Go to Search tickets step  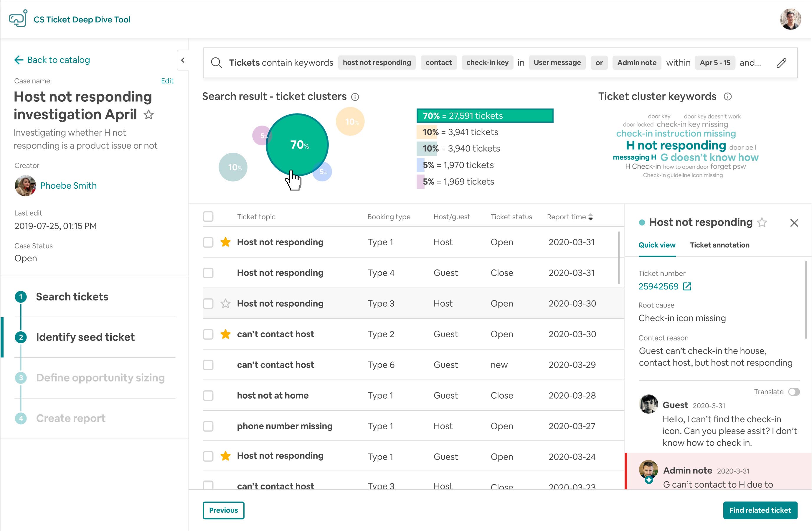click(x=72, y=297)
